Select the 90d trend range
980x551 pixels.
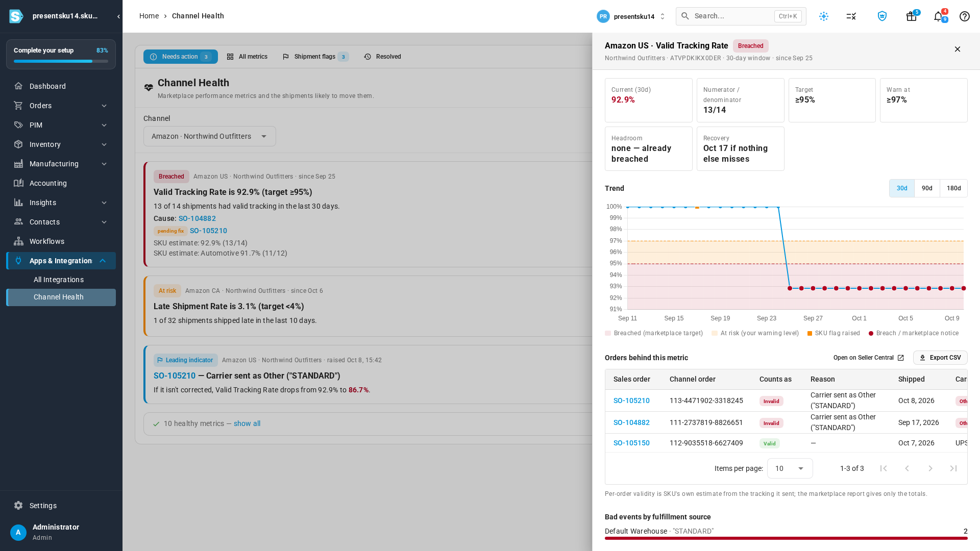point(927,188)
